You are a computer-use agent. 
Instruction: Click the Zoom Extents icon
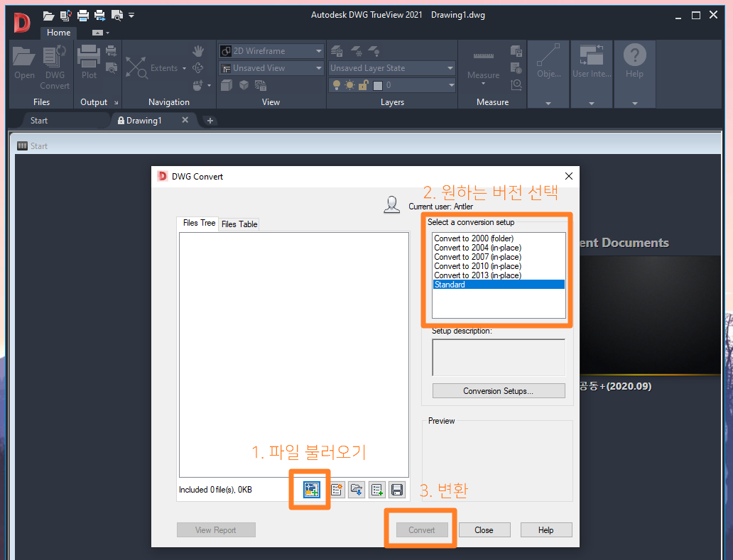pos(136,67)
